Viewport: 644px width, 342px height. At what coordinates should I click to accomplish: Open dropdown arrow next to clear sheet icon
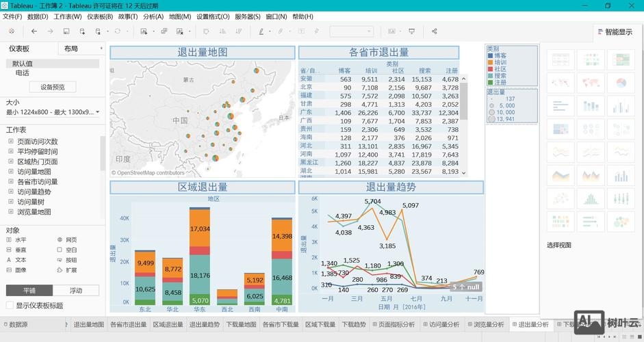pos(190,31)
